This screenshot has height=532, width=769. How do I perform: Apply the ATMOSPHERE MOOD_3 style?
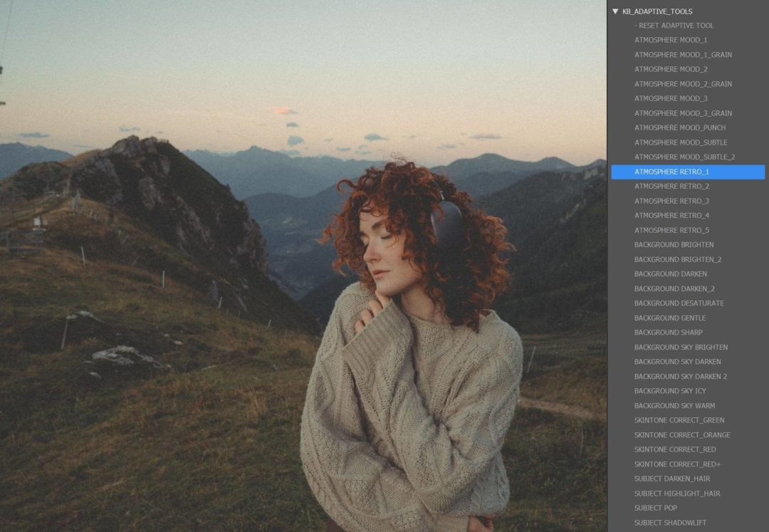click(x=674, y=98)
